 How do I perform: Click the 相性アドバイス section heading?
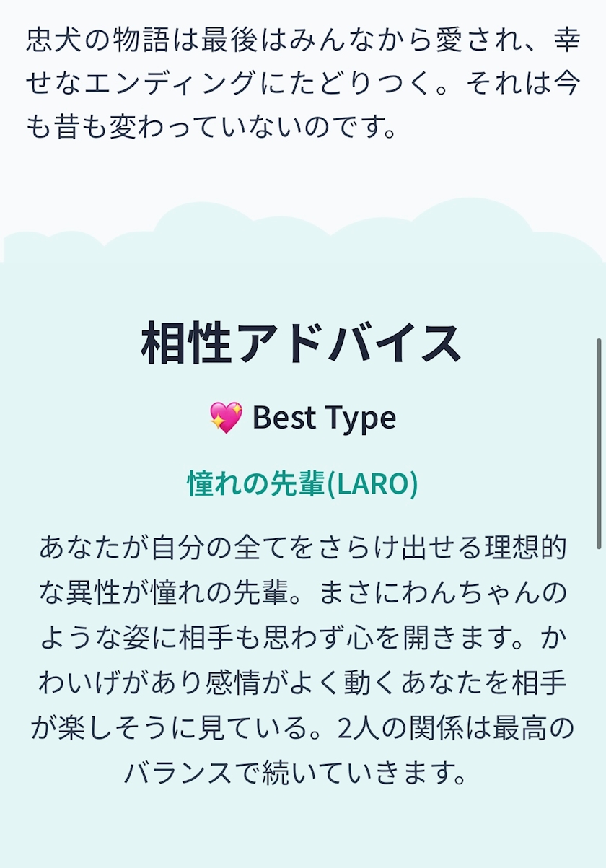point(302,343)
